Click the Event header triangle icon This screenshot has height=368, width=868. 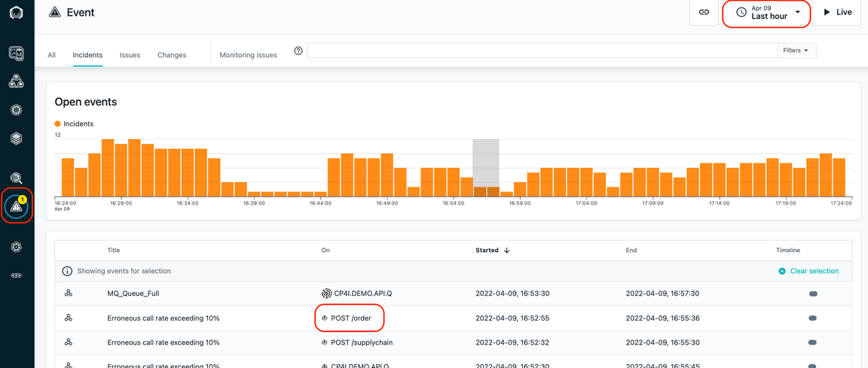pyautogui.click(x=54, y=11)
